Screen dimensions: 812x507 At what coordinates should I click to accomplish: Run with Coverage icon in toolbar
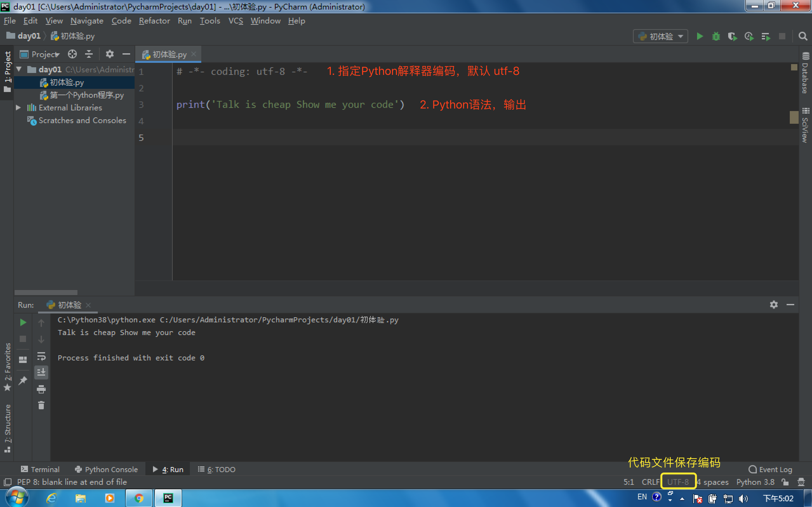coord(732,36)
